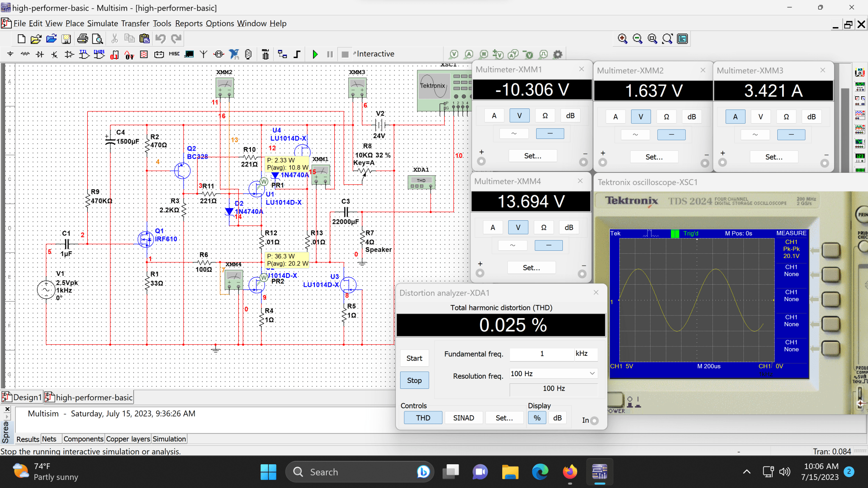The image size is (868, 488).
Task: Open Windows Start menu
Action: pyautogui.click(x=268, y=472)
